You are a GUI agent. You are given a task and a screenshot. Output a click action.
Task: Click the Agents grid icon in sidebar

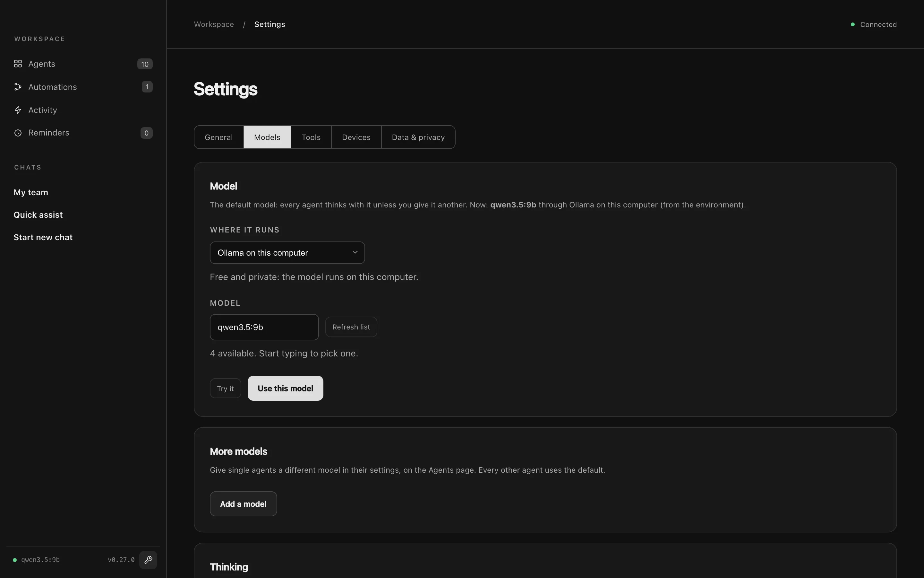(18, 64)
